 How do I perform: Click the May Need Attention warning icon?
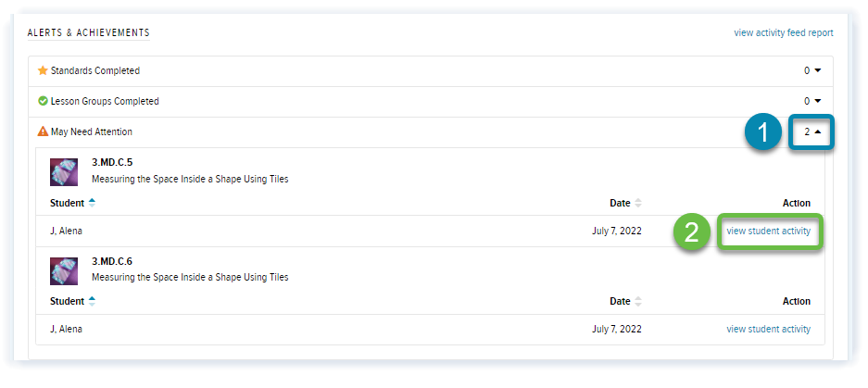[43, 131]
